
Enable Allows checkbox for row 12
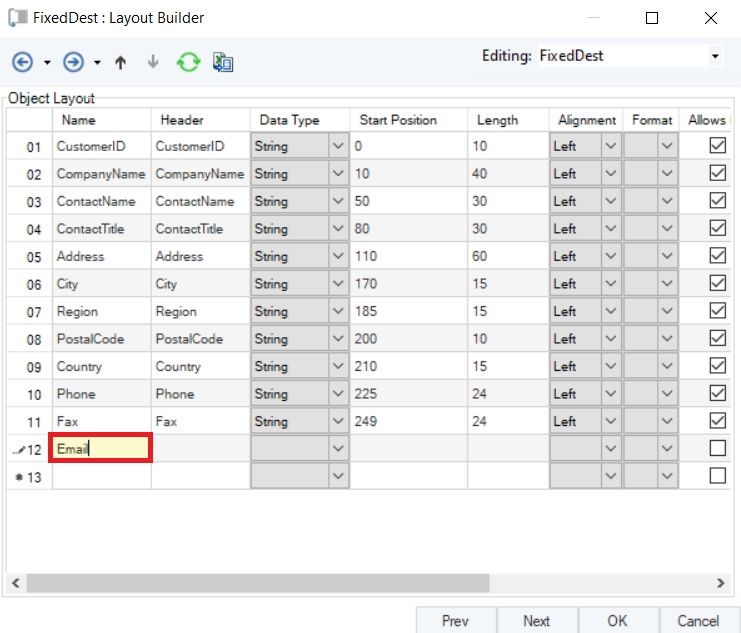(x=717, y=448)
